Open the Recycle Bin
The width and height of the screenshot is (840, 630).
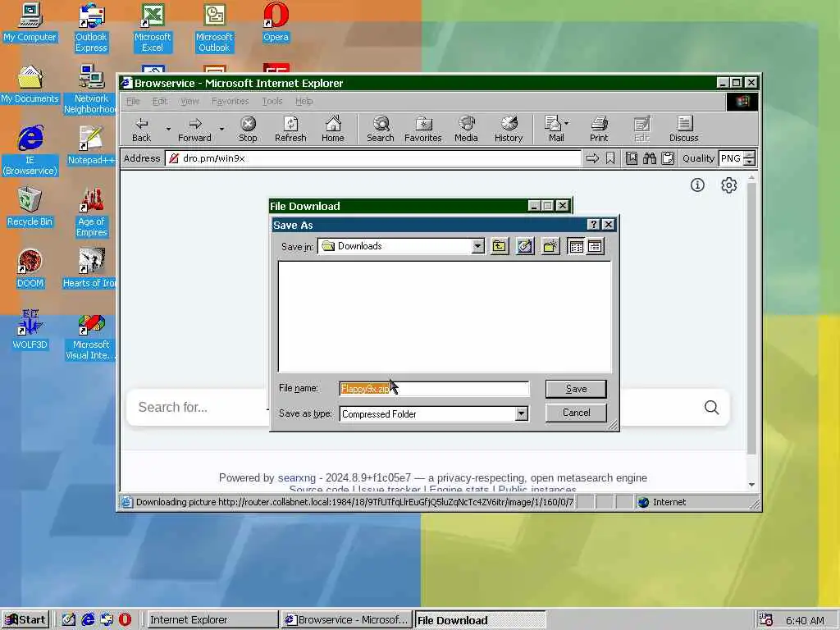click(30, 208)
